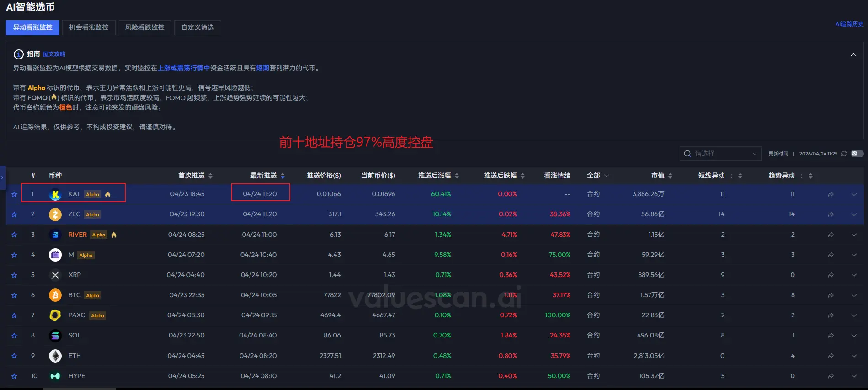The image size is (868, 390).
Task: Click the KAT FOMO flame icon
Action: tap(108, 194)
